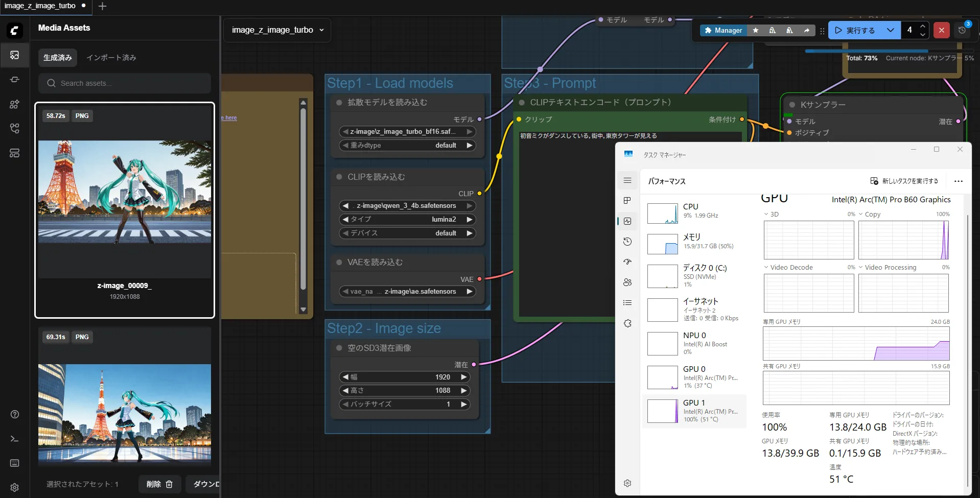Click the Search assets input field
This screenshot has width=980, height=498.
coord(125,83)
